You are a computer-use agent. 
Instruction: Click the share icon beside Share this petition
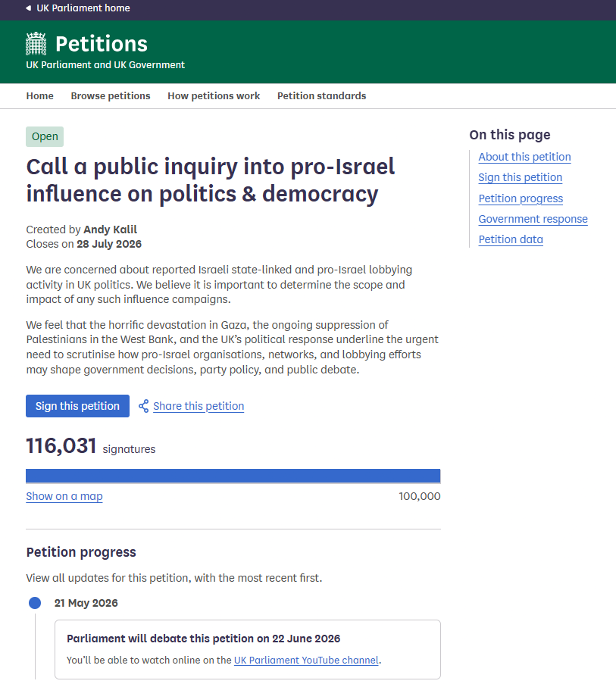(x=143, y=406)
